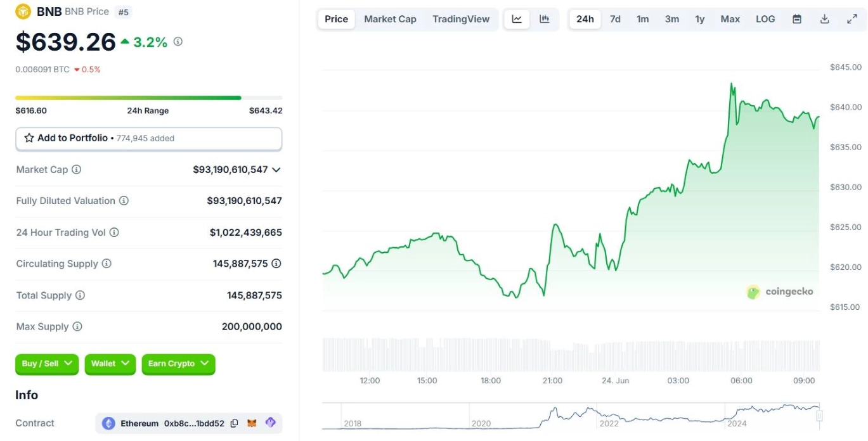The height and width of the screenshot is (441, 868).
Task: Open the Buy / Sell dropdown
Action: [47, 364]
